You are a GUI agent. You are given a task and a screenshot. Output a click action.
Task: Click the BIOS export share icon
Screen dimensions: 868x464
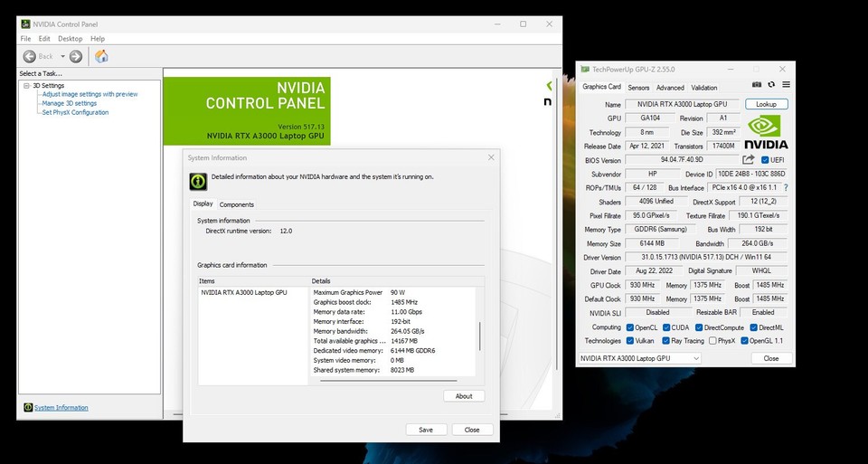(749, 160)
